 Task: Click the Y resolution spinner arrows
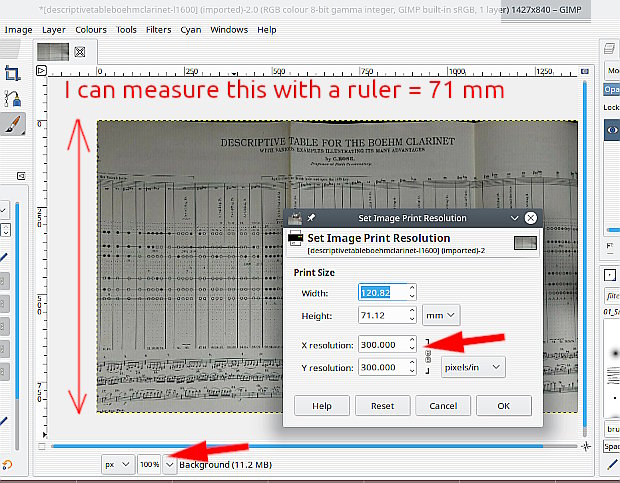[412, 367]
